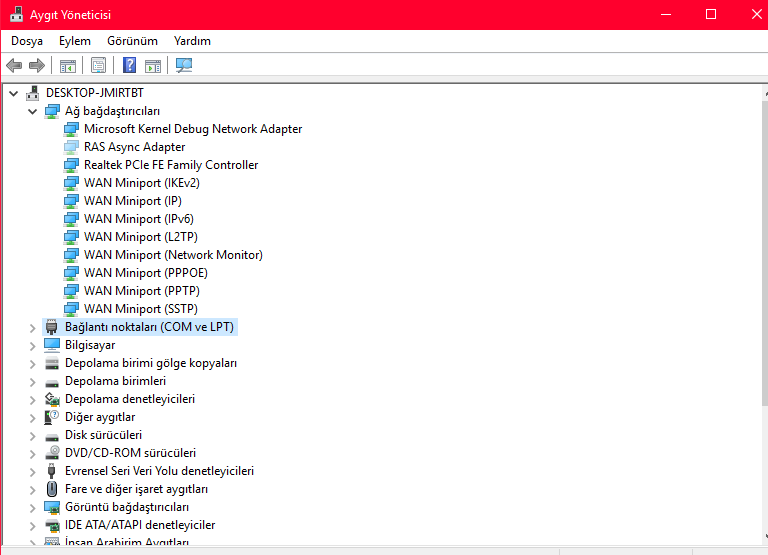Viewport: 768px width, 555px height.
Task: Click the show/hide console tree icon
Action: 68,66
